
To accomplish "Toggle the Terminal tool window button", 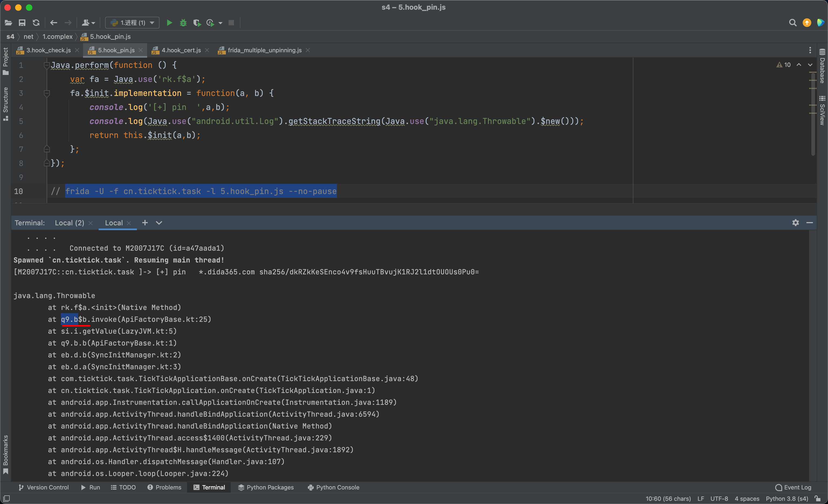I will [x=209, y=487].
